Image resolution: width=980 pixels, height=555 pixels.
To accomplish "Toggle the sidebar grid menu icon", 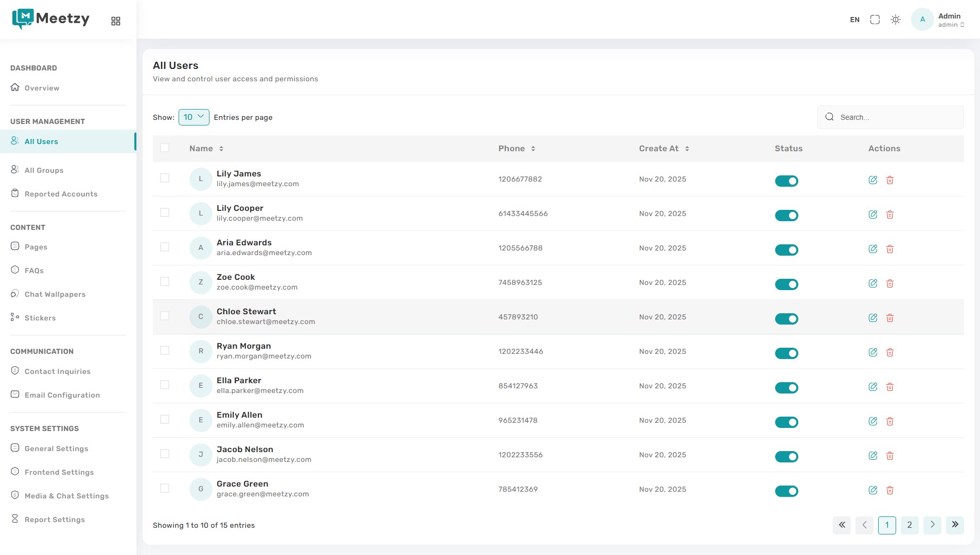I will coord(116,21).
